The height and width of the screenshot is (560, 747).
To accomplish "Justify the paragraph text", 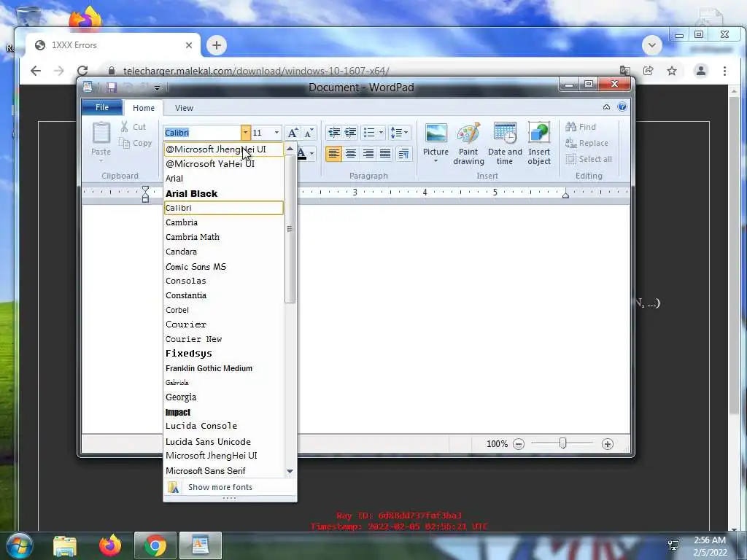I will click(x=385, y=154).
